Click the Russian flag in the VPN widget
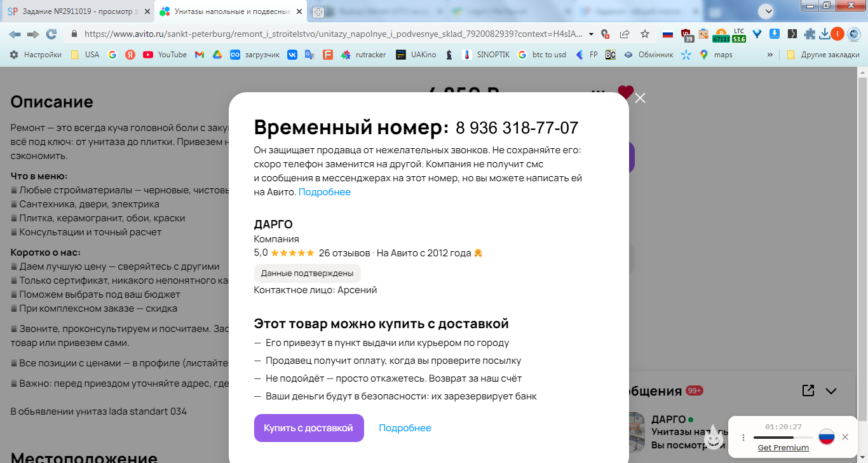Image resolution: width=868 pixels, height=463 pixels. click(826, 437)
